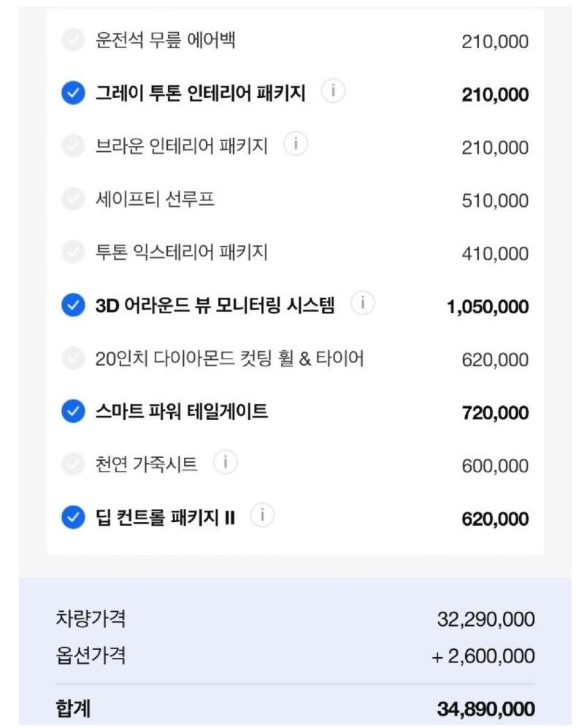Show info for 딥 컨트롤 패키지 II
The height and width of the screenshot is (728, 584).
pos(262,515)
